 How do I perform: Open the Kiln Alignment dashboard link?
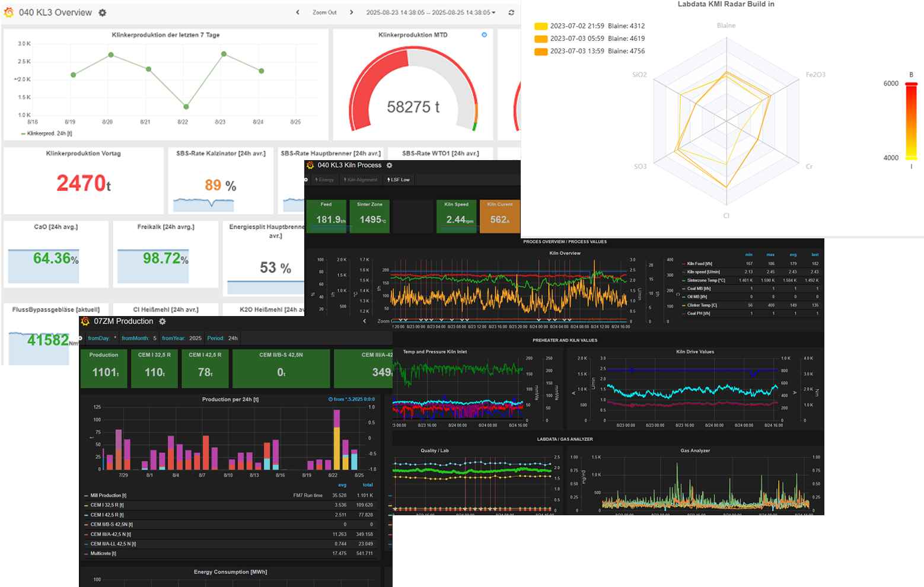coord(361,180)
